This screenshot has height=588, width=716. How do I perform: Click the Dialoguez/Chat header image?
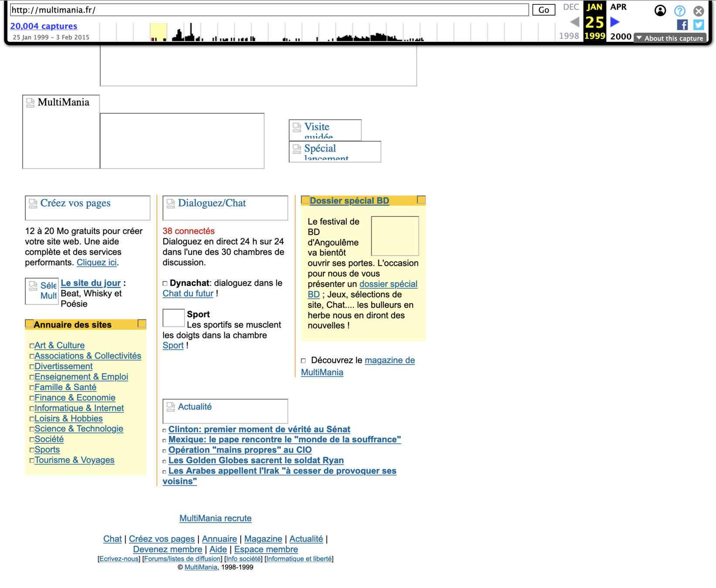[225, 208]
